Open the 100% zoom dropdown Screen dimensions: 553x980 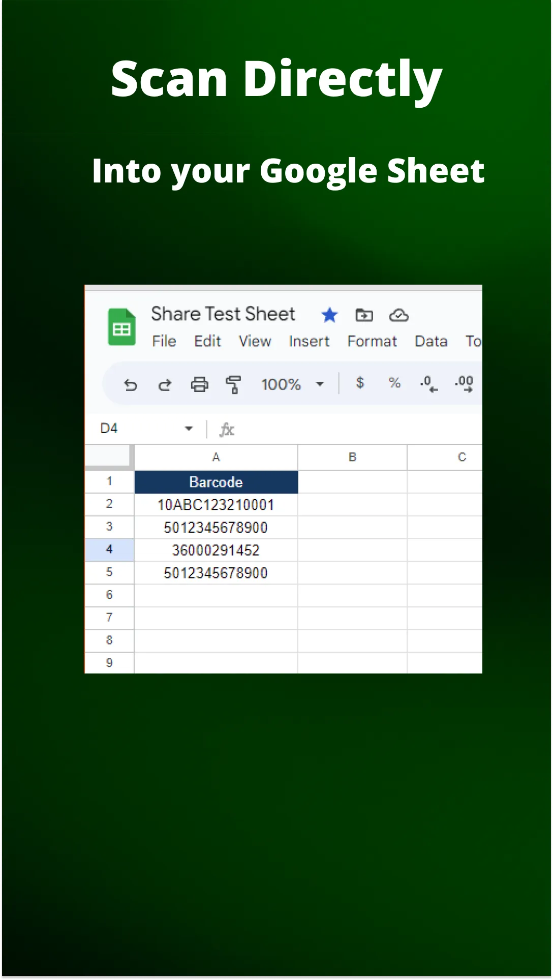[x=293, y=384]
